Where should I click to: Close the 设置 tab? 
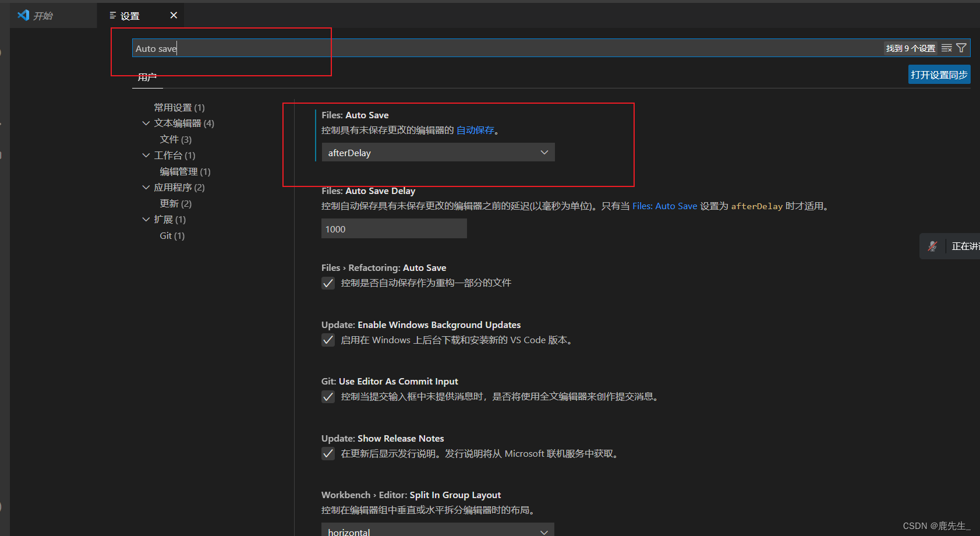tap(174, 15)
